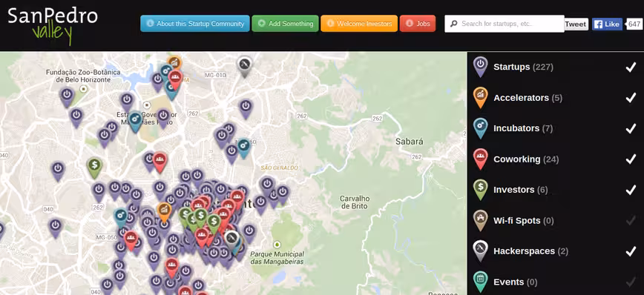Open the Jobs button
This screenshot has height=295, width=644.
click(x=417, y=24)
